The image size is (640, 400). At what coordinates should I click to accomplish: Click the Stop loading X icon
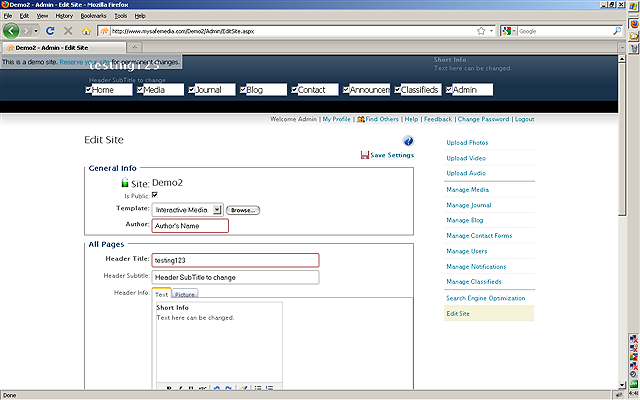click(68, 31)
